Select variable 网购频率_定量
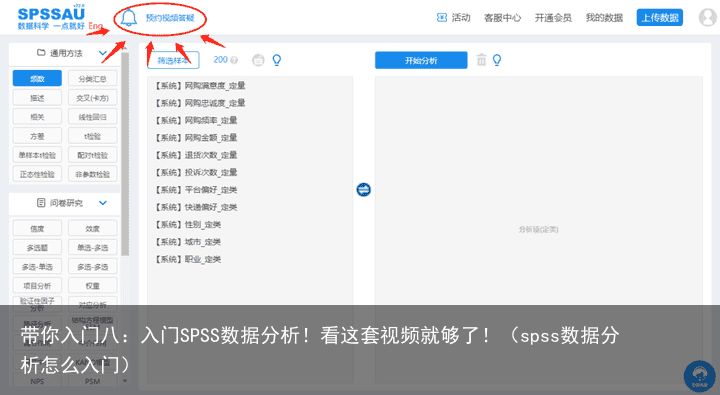This screenshot has height=395, width=720. (x=196, y=120)
